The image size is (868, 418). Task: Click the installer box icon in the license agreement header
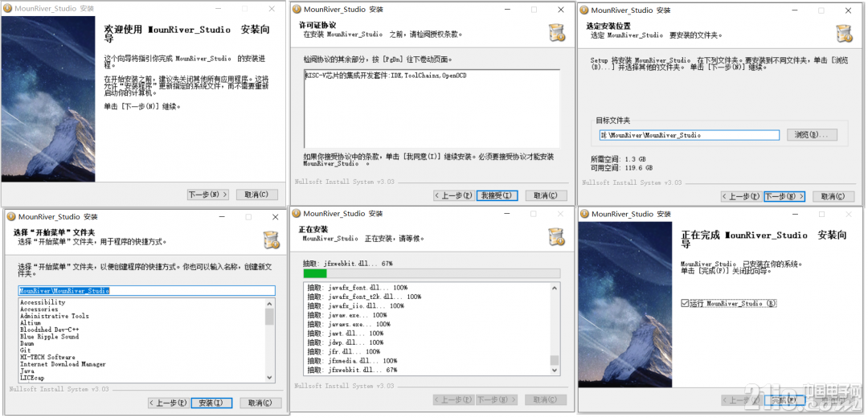point(556,33)
